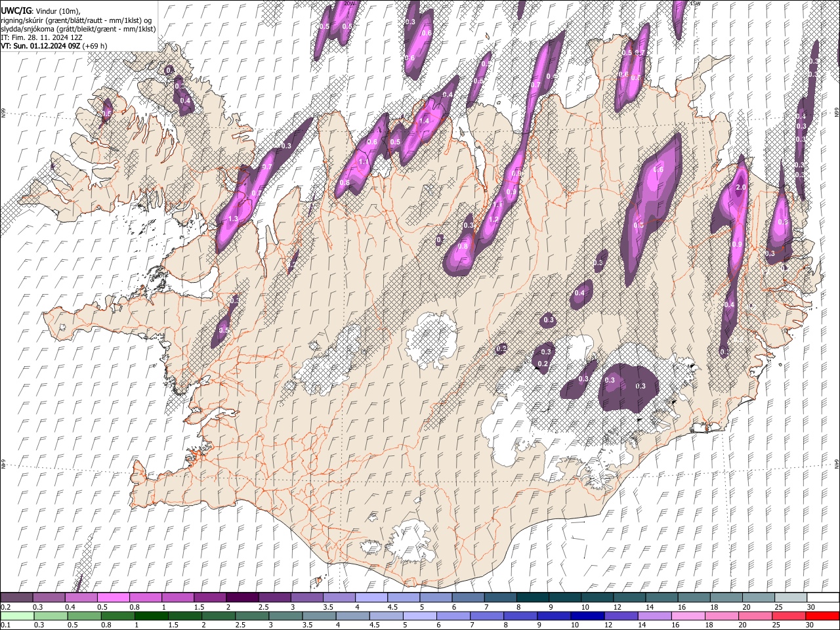Click the 1.3 snowfall value on map

[233, 219]
